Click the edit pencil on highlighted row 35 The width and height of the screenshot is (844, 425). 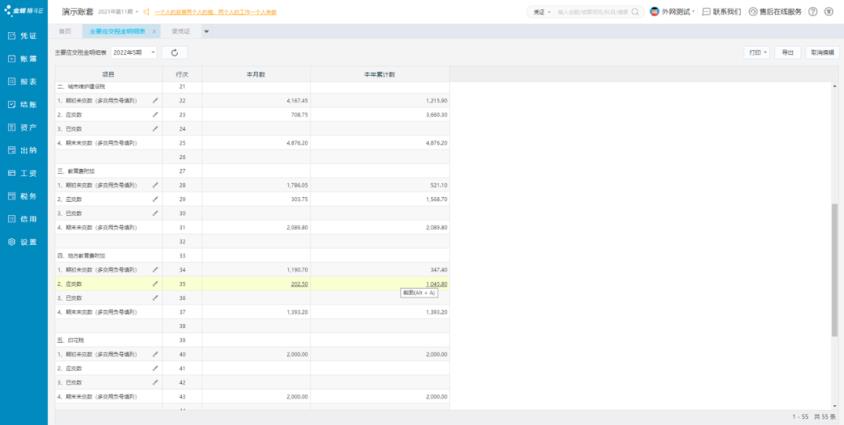(155, 284)
